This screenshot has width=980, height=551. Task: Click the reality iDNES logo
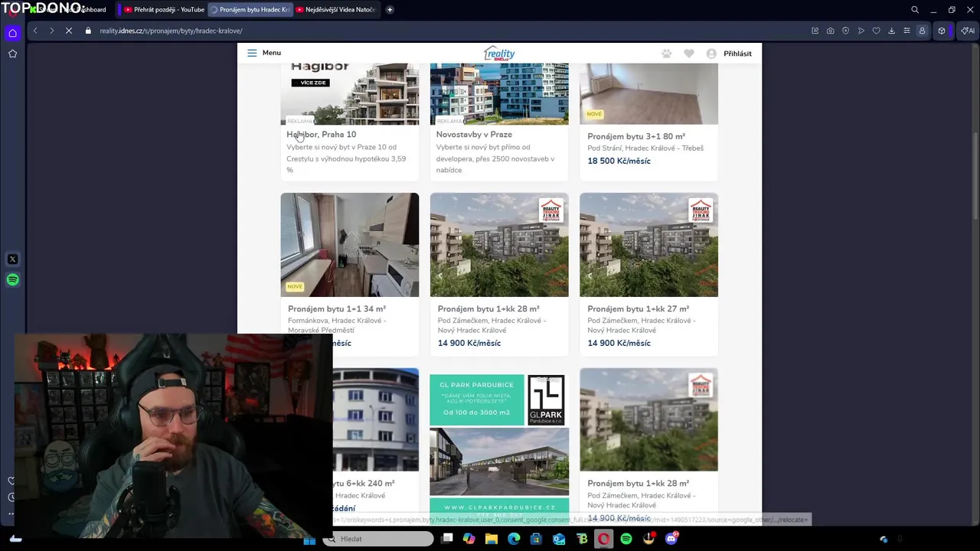pyautogui.click(x=499, y=53)
